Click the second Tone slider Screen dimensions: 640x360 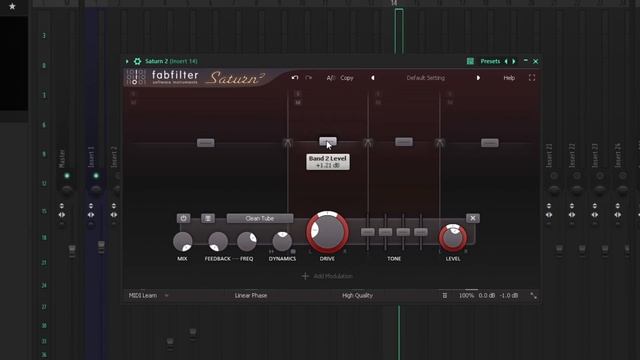(x=385, y=232)
